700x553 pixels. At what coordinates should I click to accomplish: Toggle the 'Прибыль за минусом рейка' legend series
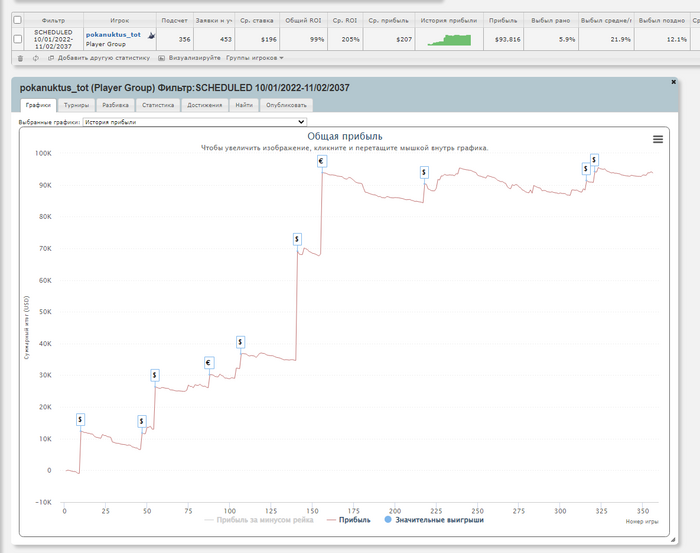259,520
